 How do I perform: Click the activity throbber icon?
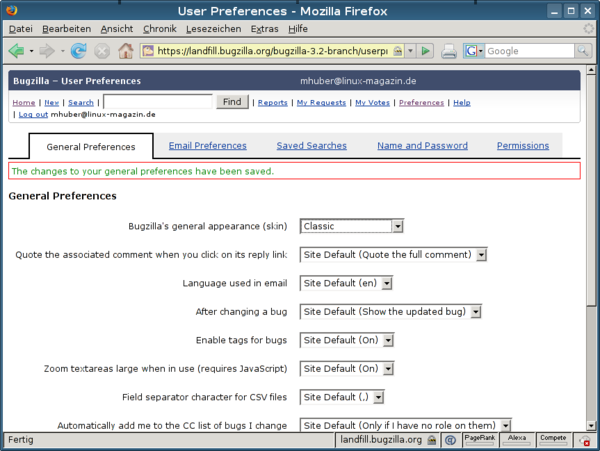588,29
